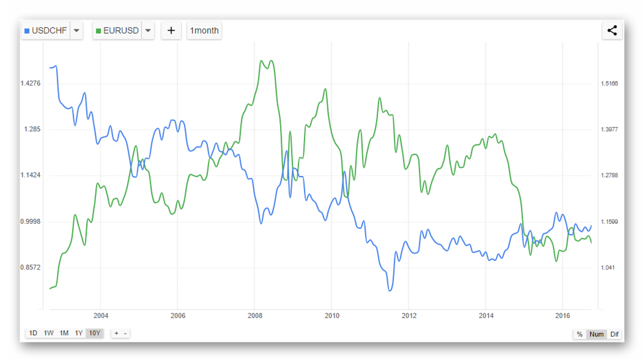
Task: Click the blue USDCHF color swatch
Action: 27,31
